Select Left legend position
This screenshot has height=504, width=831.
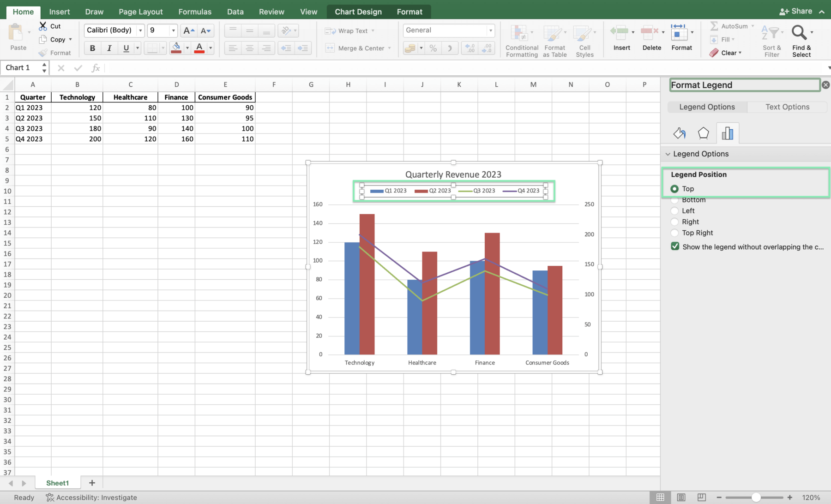click(674, 211)
